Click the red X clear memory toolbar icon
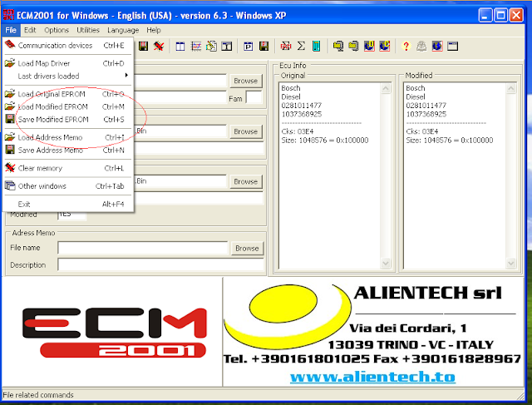 (x=159, y=46)
